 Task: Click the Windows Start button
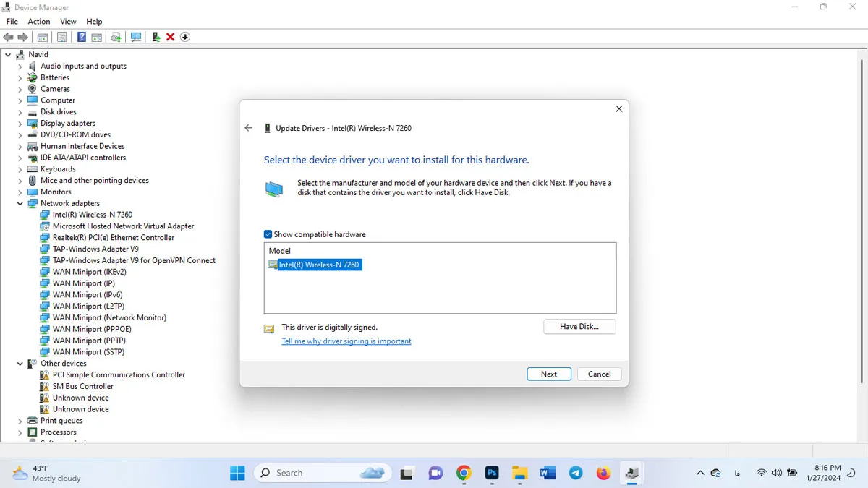click(x=237, y=473)
